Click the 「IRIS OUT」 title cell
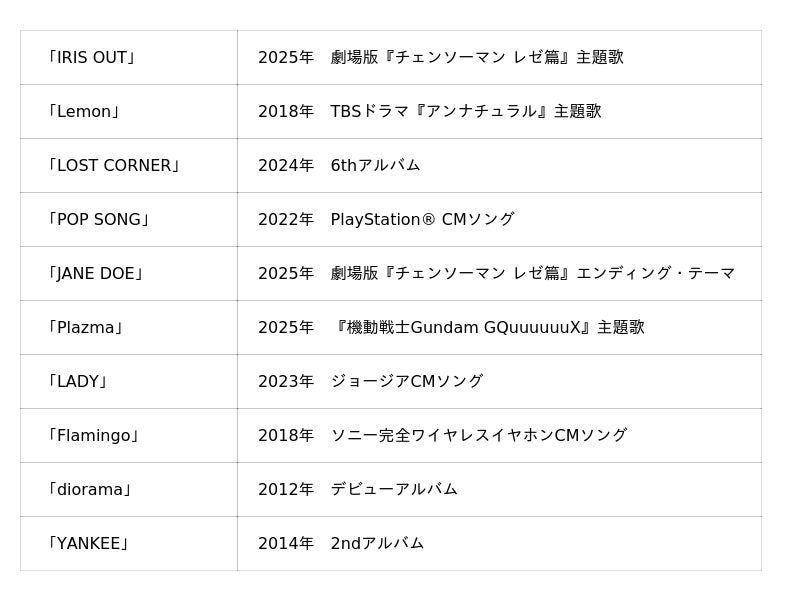The height and width of the screenshot is (601, 800). 91,58
